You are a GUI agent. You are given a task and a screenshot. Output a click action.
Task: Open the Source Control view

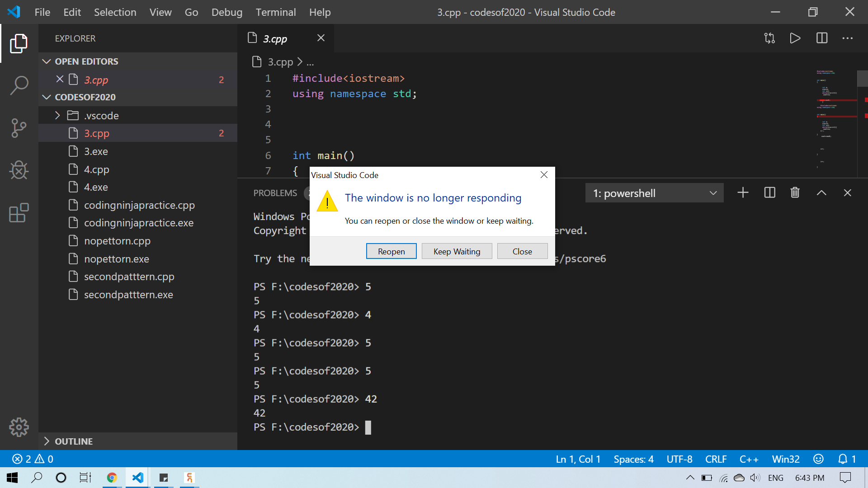(19, 128)
